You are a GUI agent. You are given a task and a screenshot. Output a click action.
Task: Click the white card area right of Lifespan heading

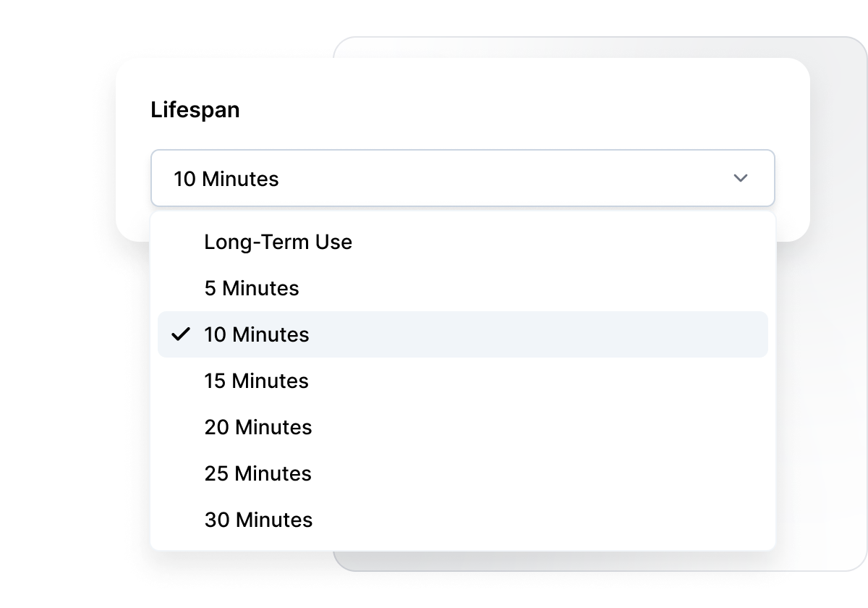(x=506, y=110)
